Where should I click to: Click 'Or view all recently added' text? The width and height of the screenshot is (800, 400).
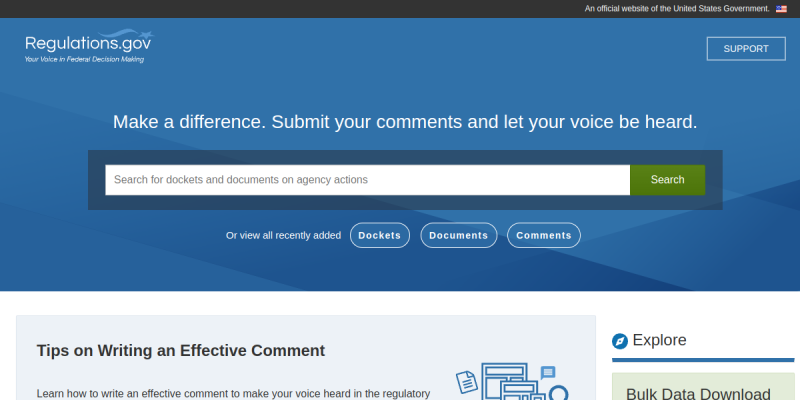(284, 235)
